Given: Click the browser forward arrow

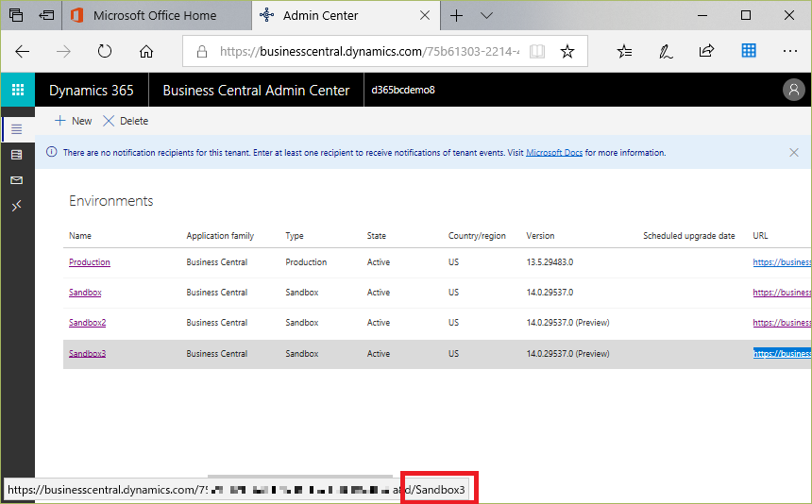Looking at the screenshot, I should coord(63,51).
